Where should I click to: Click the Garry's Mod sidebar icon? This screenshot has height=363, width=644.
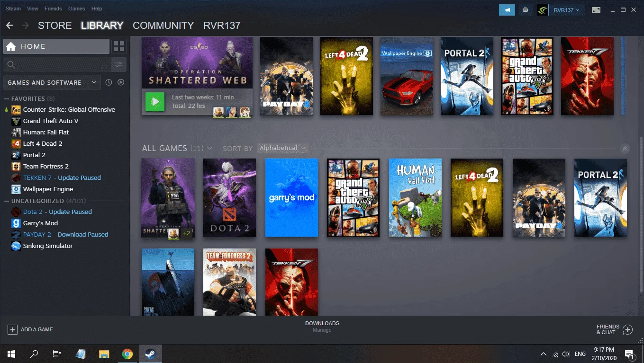tap(16, 223)
